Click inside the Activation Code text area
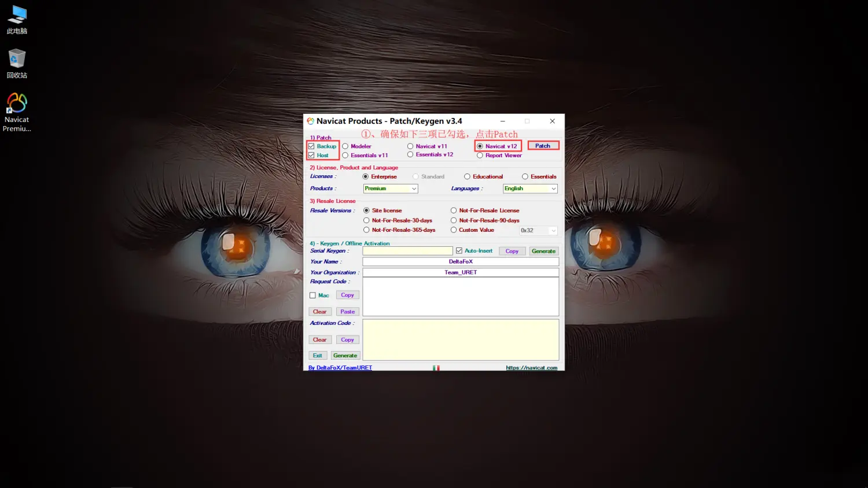 pos(461,340)
